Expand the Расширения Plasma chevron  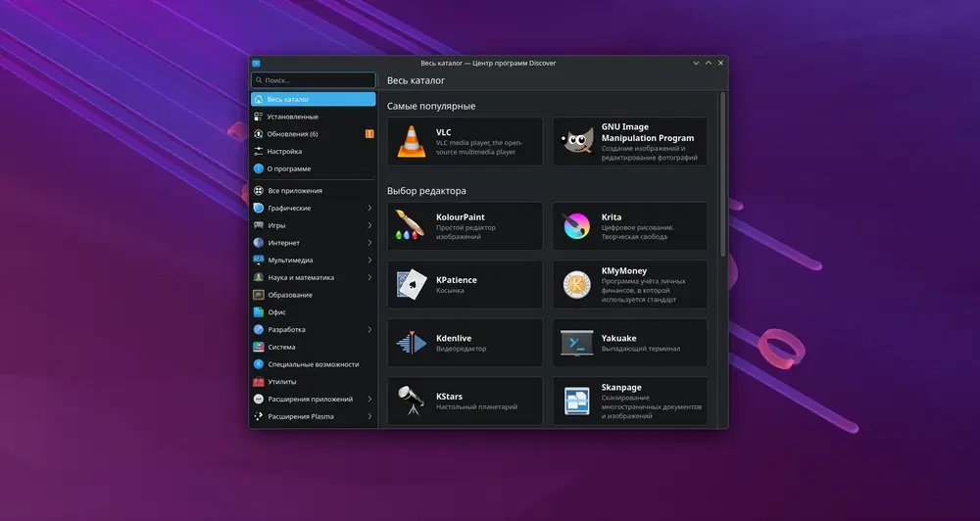(x=369, y=416)
